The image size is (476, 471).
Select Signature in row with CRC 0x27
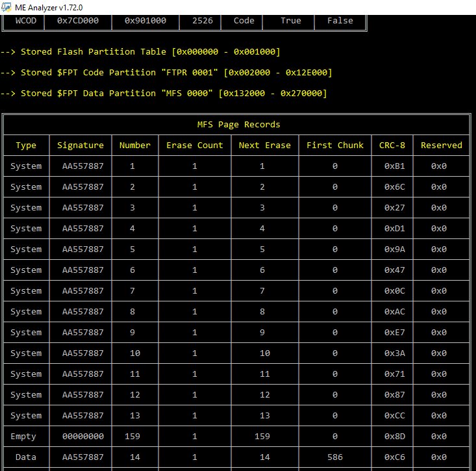click(x=83, y=208)
